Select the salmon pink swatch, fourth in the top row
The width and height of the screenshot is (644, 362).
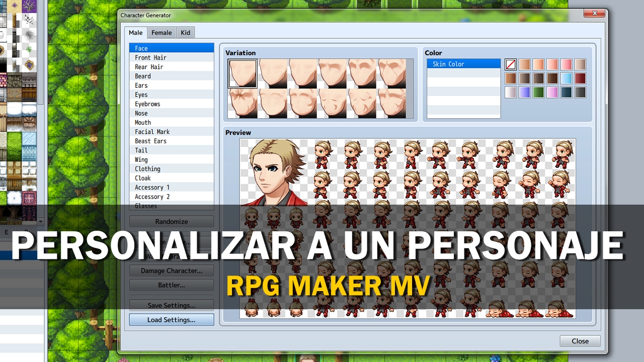pyautogui.click(x=552, y=64)
